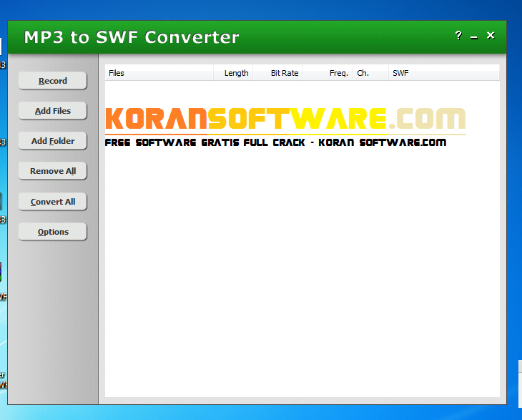Sort list by Length column header
Screen dimensions: 522x420
pyautogui.click(x=233, y=73)
